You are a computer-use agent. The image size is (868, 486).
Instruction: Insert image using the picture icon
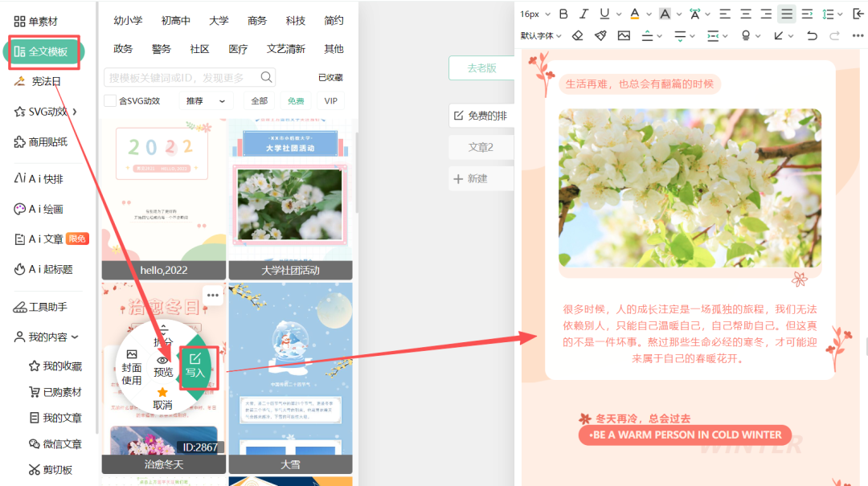624,35
